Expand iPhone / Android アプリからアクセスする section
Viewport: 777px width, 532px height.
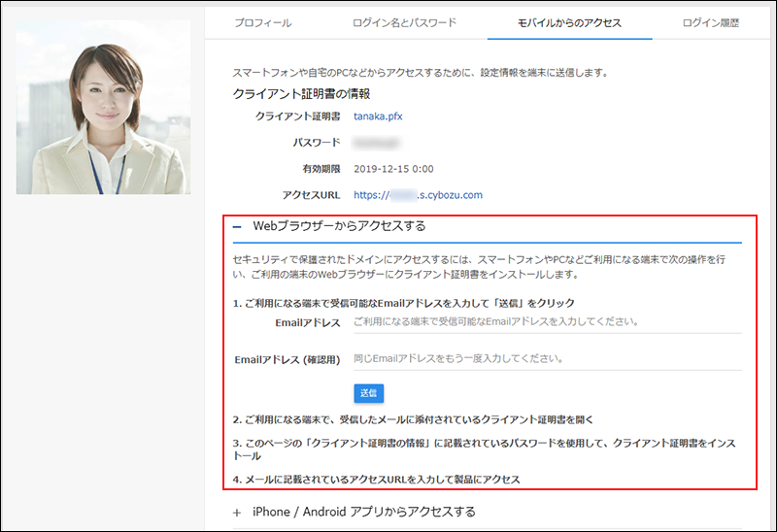pyautogui.click(x=355, y=512)
